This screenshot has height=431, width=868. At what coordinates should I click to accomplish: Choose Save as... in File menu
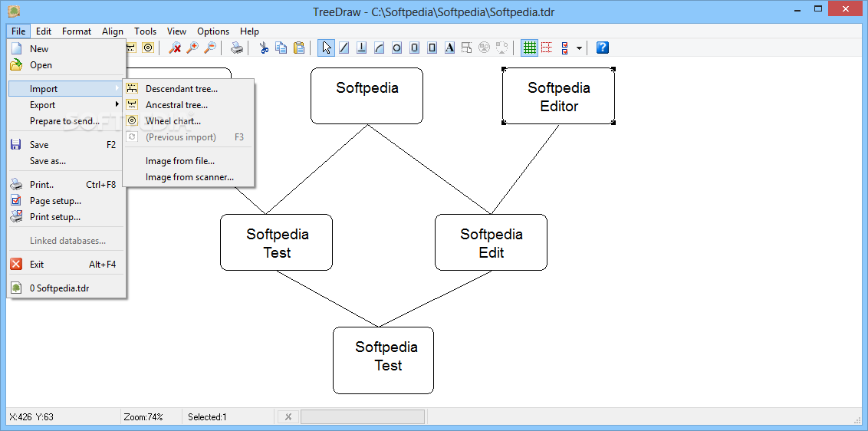pyautogui.click(x=67, y=160)
